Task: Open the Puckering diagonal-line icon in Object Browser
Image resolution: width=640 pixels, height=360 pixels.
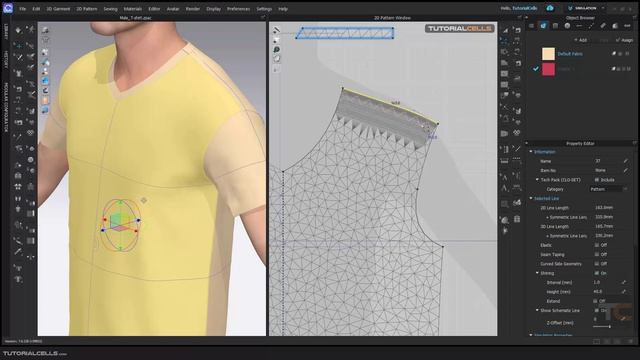Action: pyautogui.click(x=591, y=26)
